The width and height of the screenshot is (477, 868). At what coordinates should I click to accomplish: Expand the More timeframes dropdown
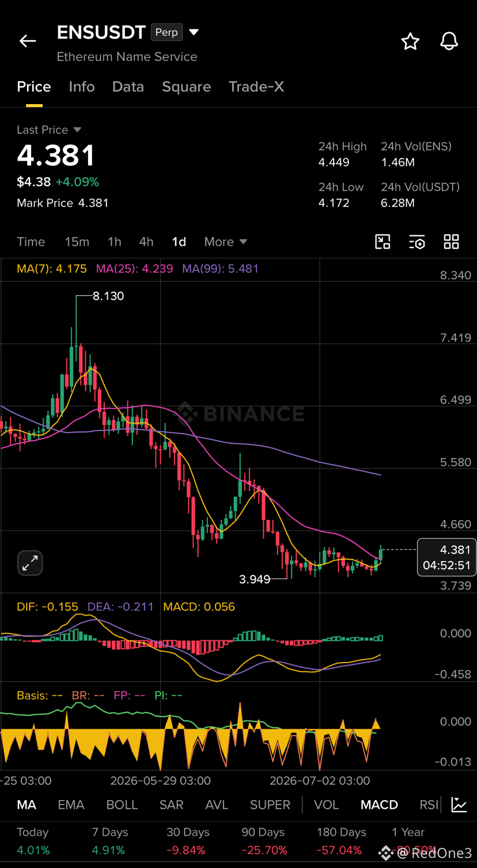226,242
